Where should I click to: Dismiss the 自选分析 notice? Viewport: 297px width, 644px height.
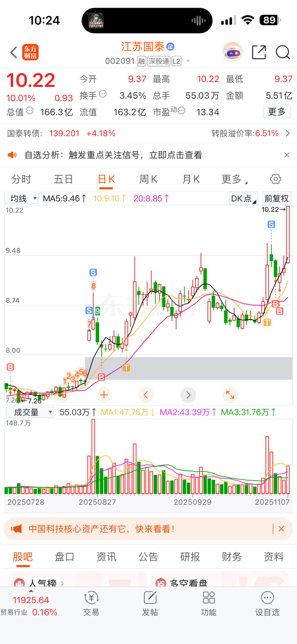click(287, 155)
